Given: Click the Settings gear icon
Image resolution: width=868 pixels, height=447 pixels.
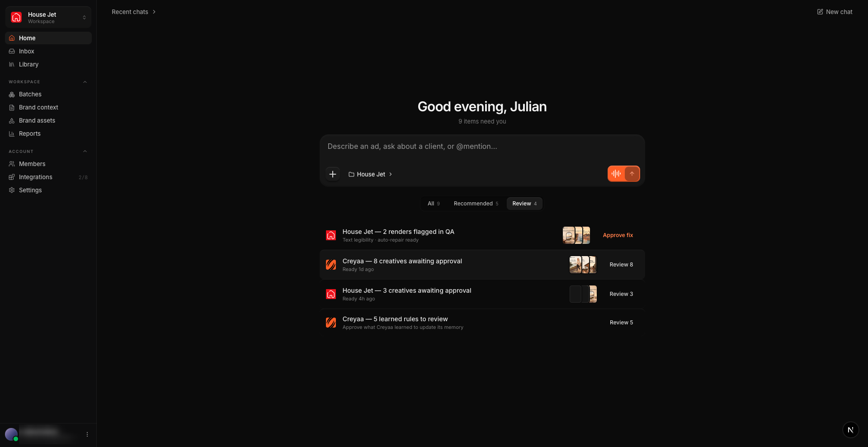Looking at the screenshot, I should pos(12,190).
